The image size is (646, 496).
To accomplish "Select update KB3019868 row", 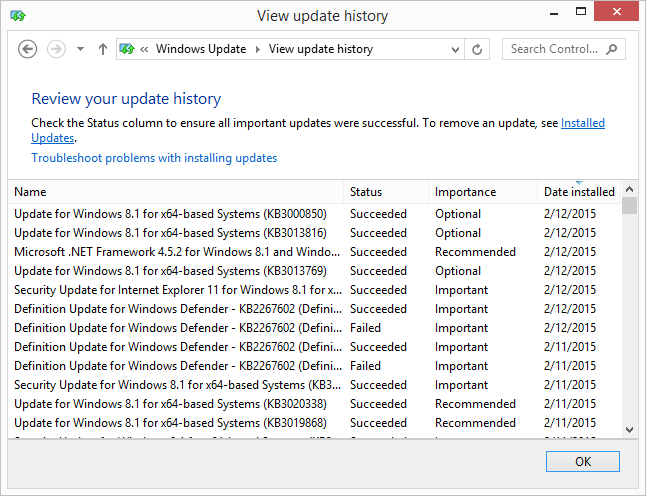I will pyautogui.click(x=314, y=423).
